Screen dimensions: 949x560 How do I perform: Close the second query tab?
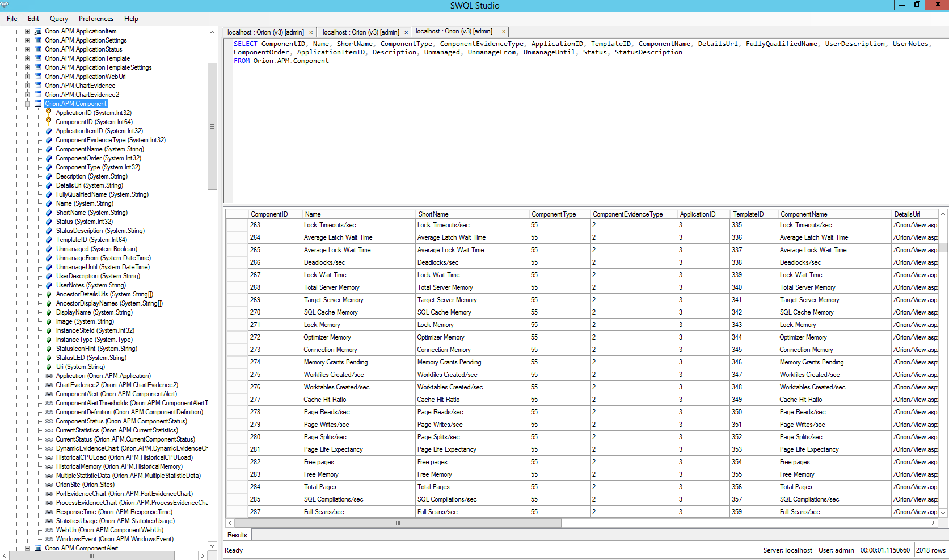406,32
